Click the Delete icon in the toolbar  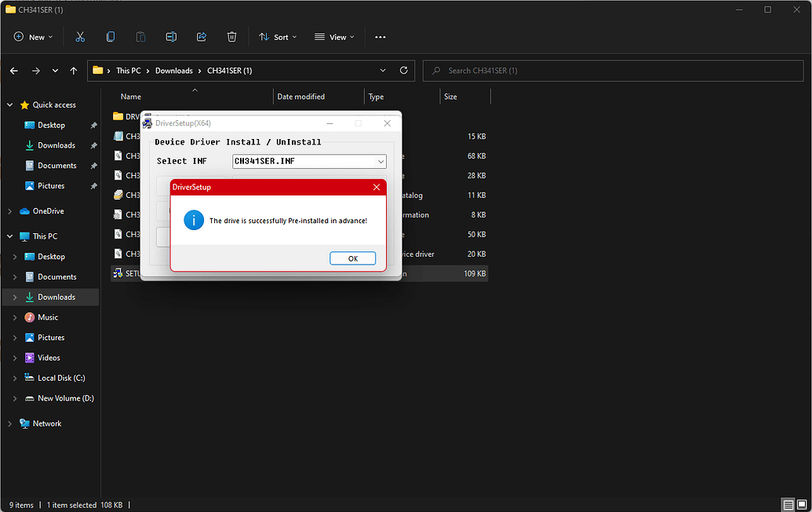(x=231, y=37)
